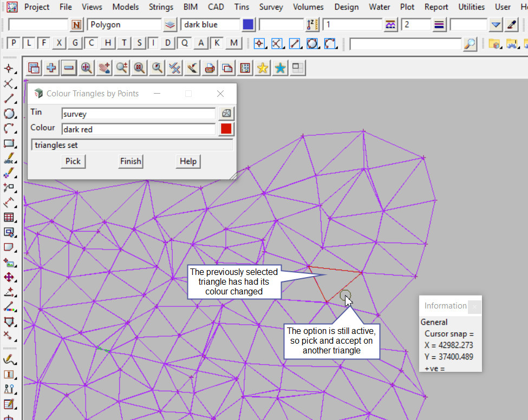Select the create line string tool
The height and width of the screenshot is (420, 528).
point(9,99)
